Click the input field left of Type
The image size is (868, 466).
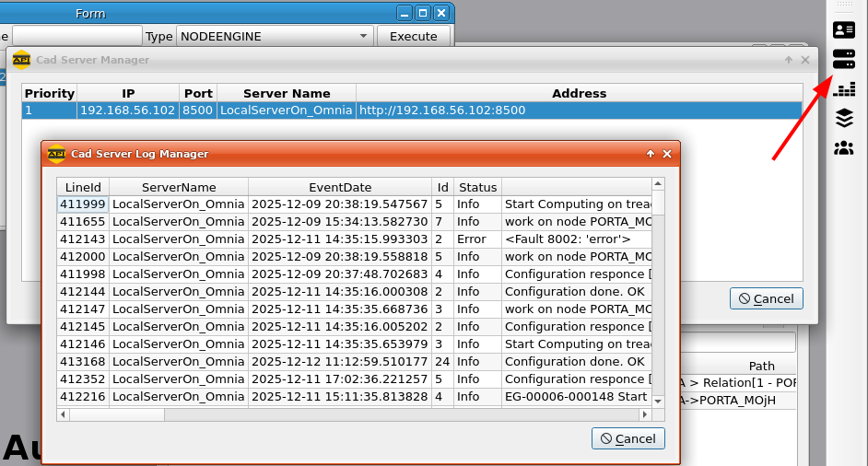click(76, 37)
